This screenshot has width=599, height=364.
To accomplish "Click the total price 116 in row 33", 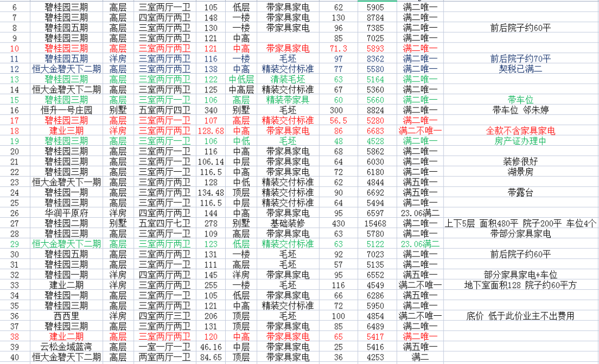I will tap(338, 285).
